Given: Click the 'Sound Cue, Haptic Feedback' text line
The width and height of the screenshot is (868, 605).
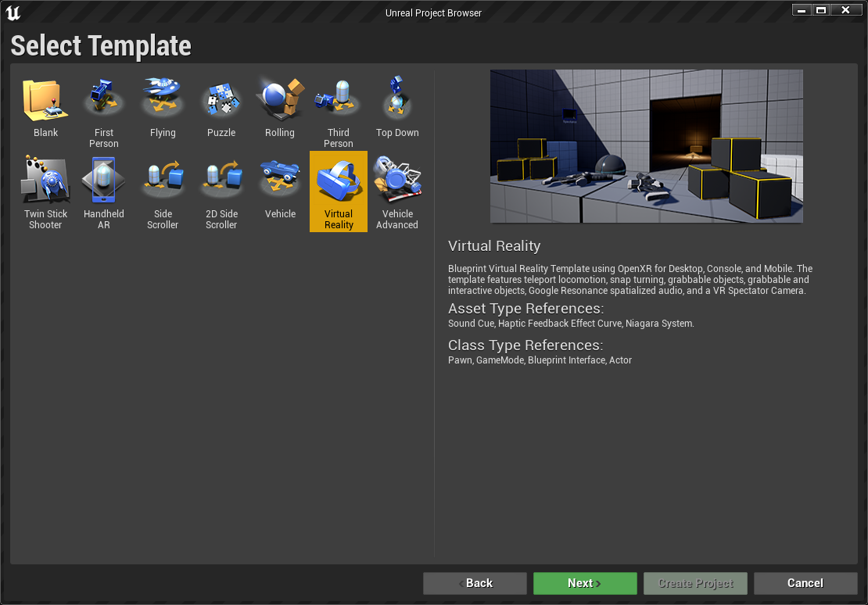Looking at the screenshot, I should click(x=571, y=324).
